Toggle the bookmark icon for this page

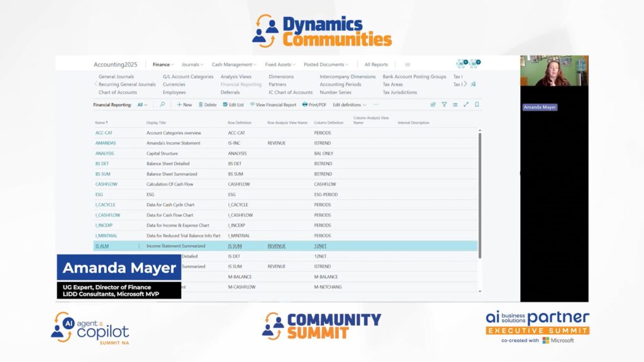click(477, 105)
